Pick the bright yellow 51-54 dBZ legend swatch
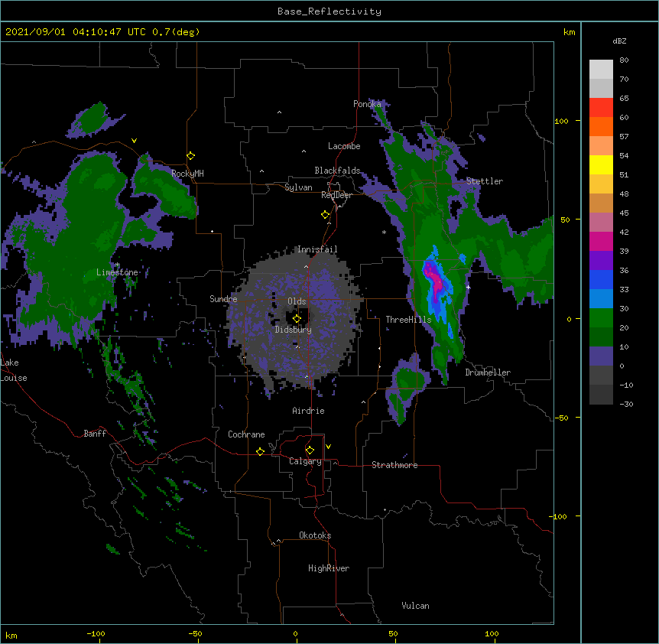The image size is (659, 644). [601, 164]
